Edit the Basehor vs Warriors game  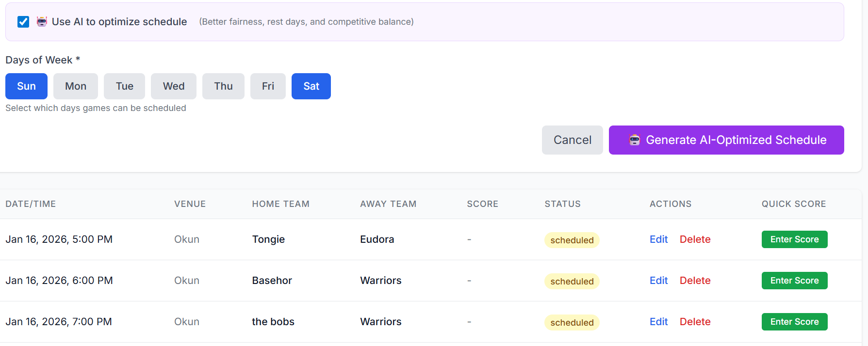pyautogui.click(x=658, y=281)
